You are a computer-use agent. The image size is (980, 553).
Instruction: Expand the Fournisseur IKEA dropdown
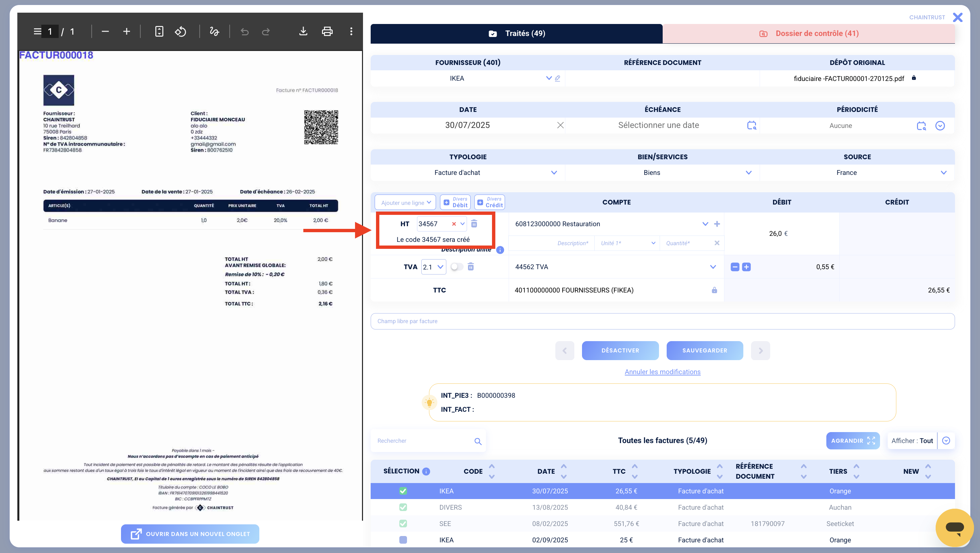549,78
